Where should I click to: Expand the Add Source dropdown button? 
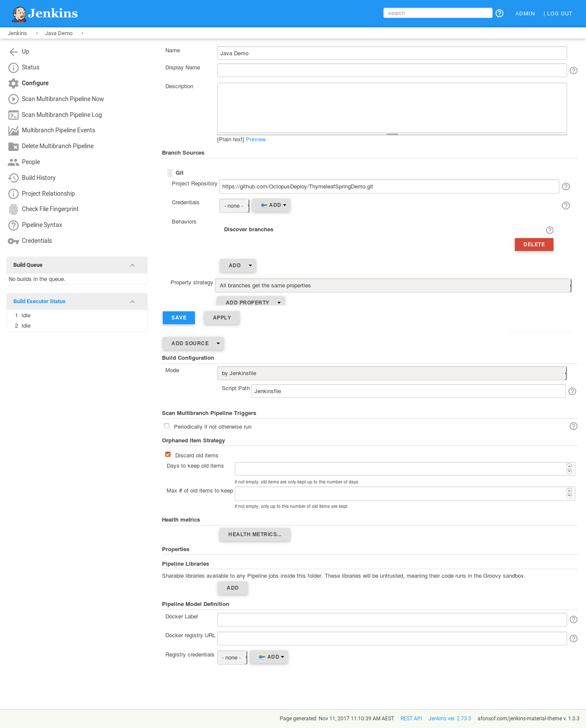pos(193,343)
